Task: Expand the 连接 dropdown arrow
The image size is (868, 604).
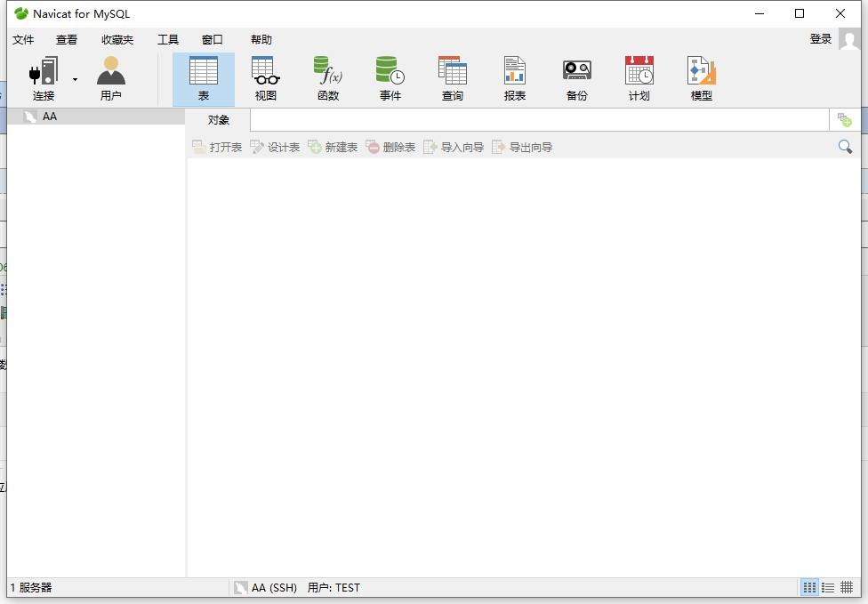Action: 75,80
